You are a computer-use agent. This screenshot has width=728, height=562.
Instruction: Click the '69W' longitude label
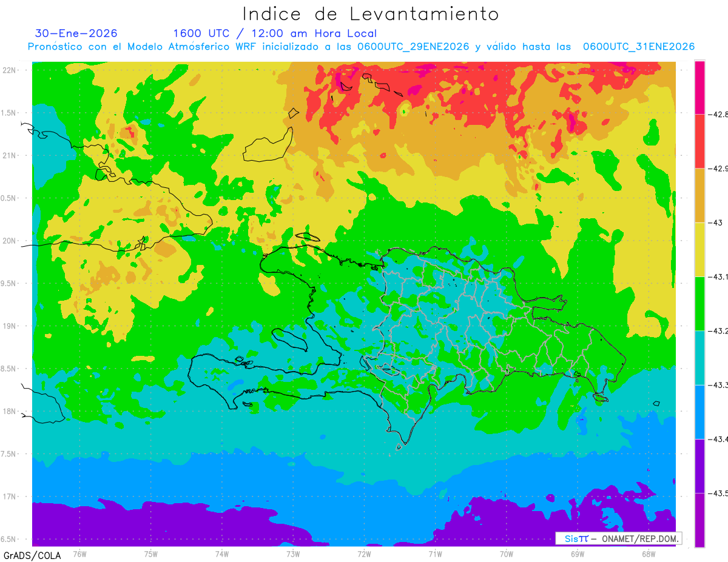(578, 554)
